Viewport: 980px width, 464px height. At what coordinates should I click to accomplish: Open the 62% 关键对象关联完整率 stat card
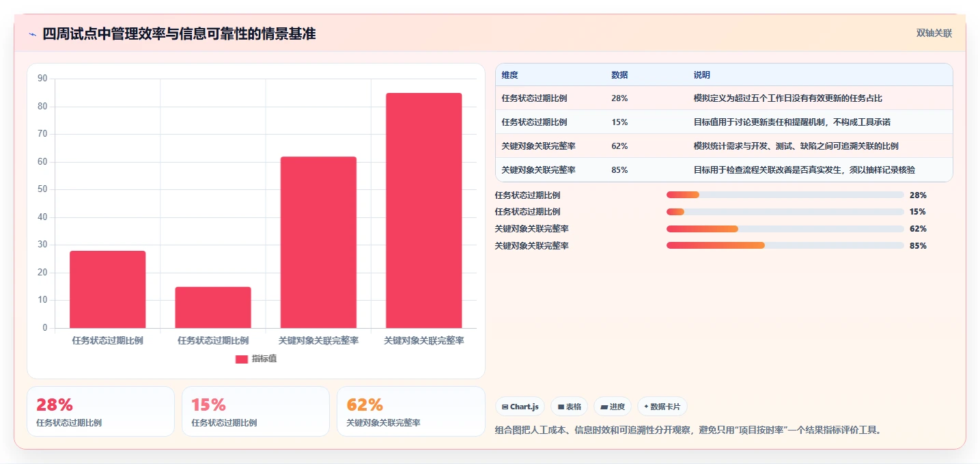(410, 411)
